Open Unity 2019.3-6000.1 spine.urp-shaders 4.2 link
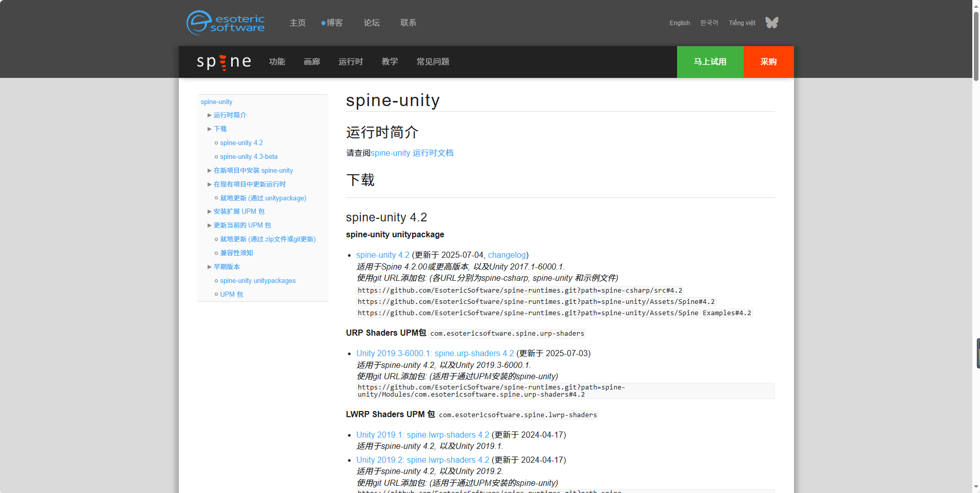Image resolution: width=980 pixels, height=493 pixels. (x=435, y=353)
